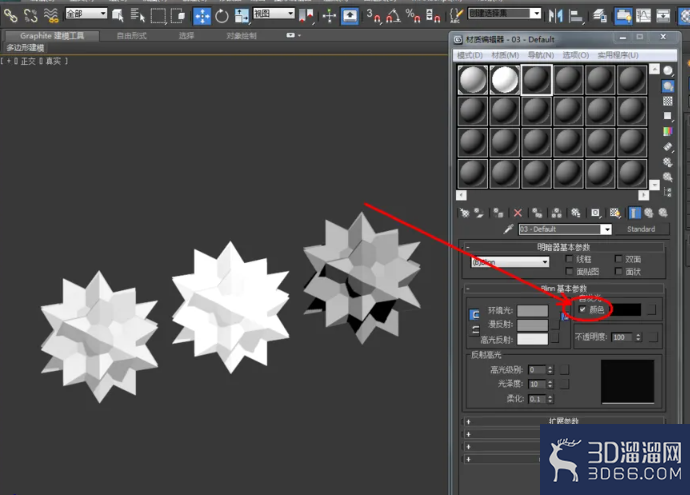Open the Blinn shader type dropdown
Viewport: 690px width, 495px height.
(510, 262)
